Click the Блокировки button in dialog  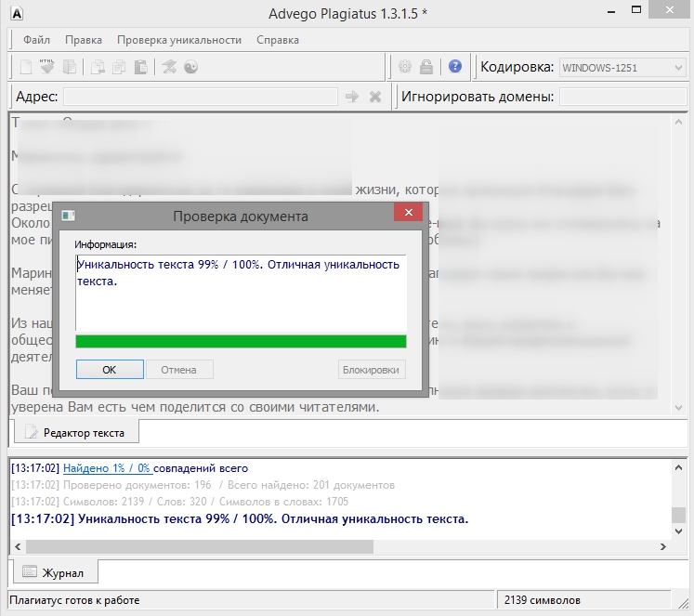(371, 370)
